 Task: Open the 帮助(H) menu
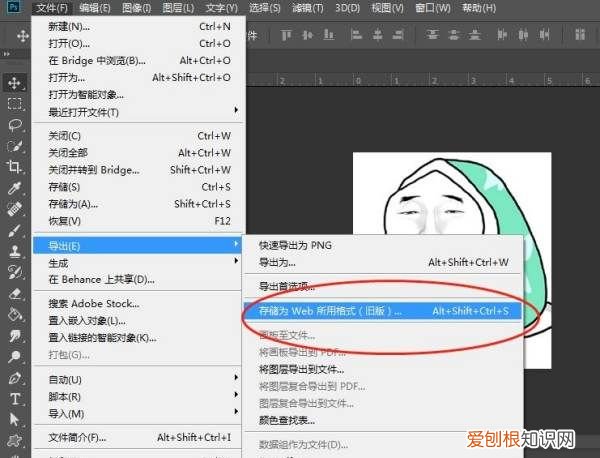tap(479, 8)
